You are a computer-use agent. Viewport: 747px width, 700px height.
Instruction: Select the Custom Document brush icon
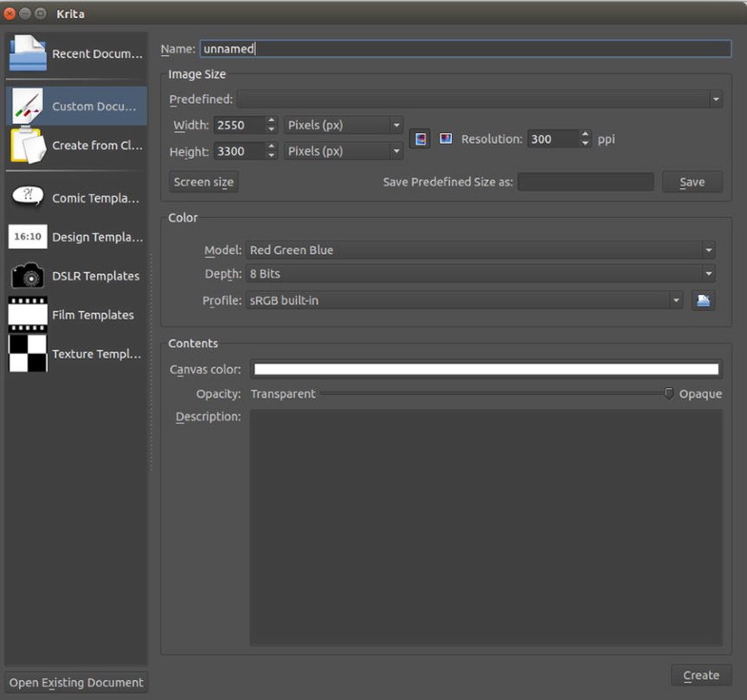28,106
